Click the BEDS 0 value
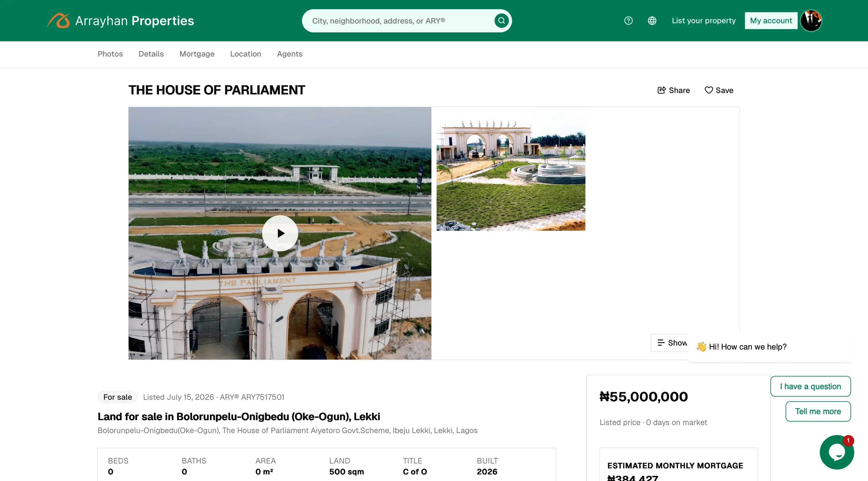 pos(111,472)
